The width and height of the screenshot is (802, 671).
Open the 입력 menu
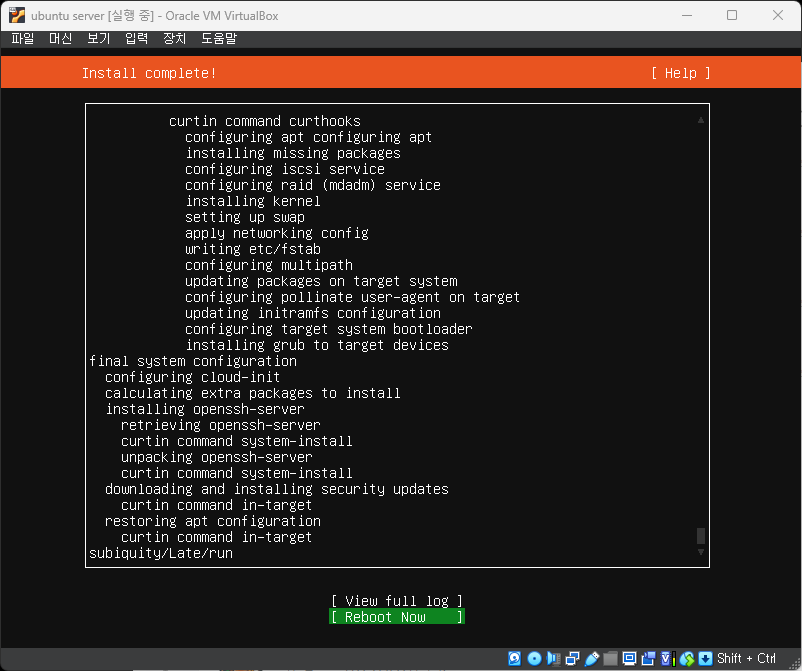pos(136,38)
